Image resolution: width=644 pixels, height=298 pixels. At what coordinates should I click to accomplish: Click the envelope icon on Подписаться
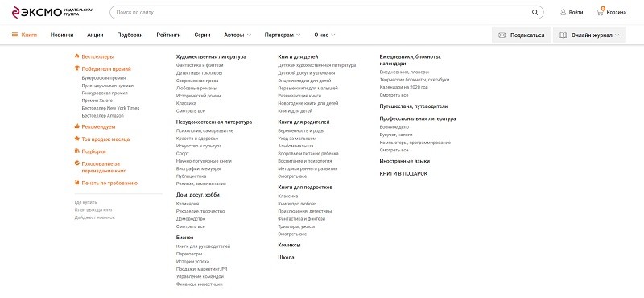click(x=502, y=35)
